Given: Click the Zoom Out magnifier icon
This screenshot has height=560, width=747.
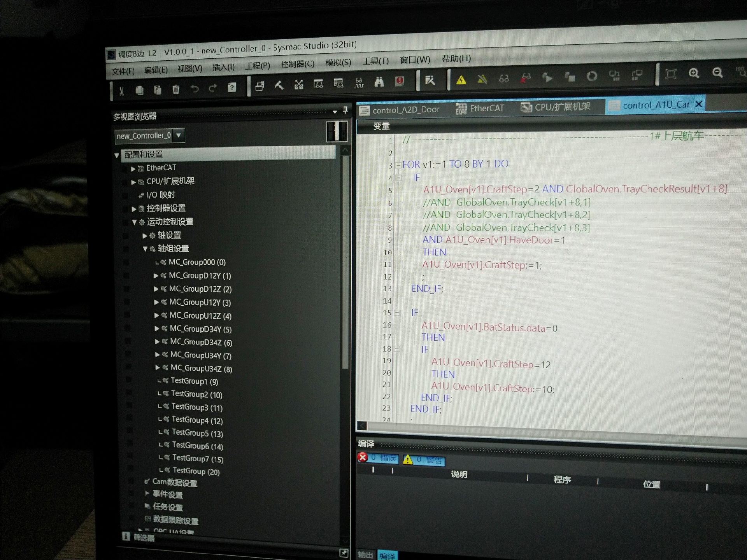Looking at the screenshot, I should click(717, 72).
